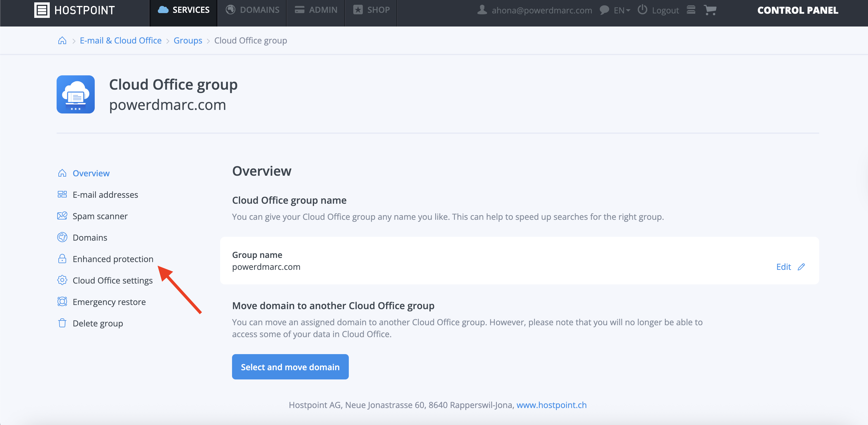Go to E-mail & Cloud Office breadcrumb
Screen dimensions: 868x425
tap(121, 41)
